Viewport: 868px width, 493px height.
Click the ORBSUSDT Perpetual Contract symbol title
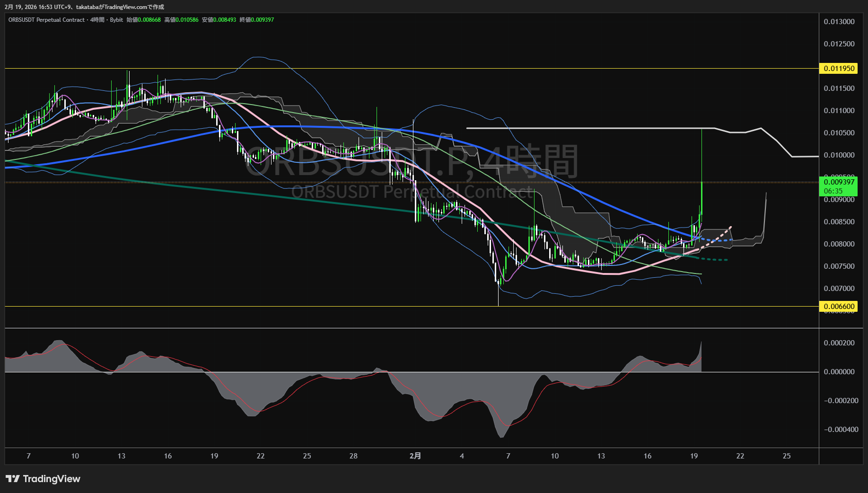(46, 20)
